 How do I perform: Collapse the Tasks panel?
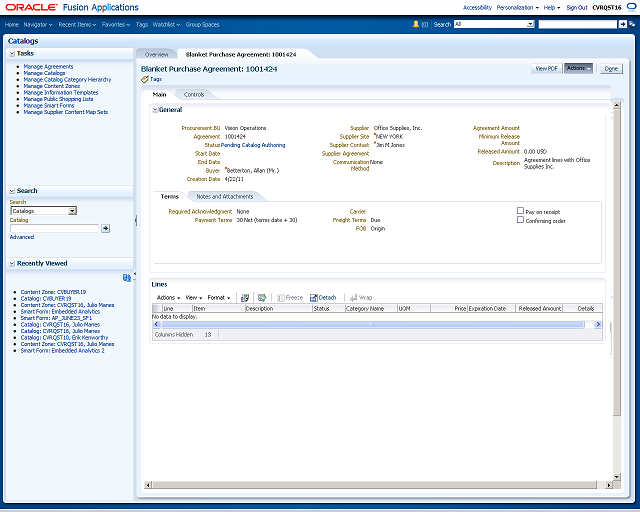tap(12, 53)
